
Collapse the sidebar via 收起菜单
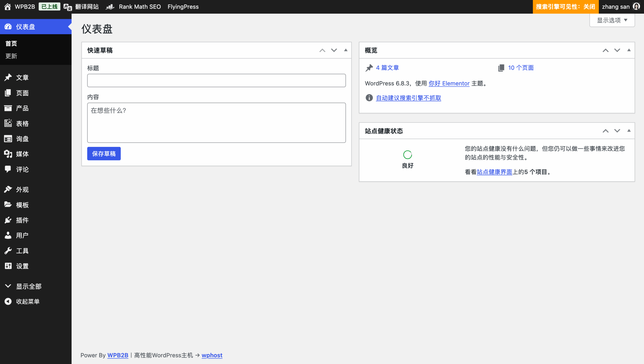pos(28,301)
